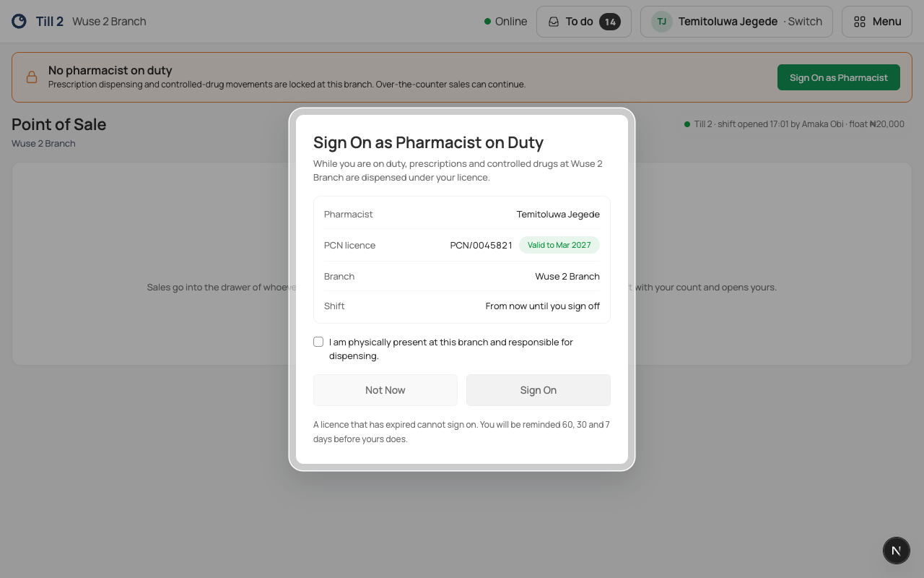The height and width of the screenshot is (578, 924).
Task: Click the lock icon in the warning banner
Action: 32,77
